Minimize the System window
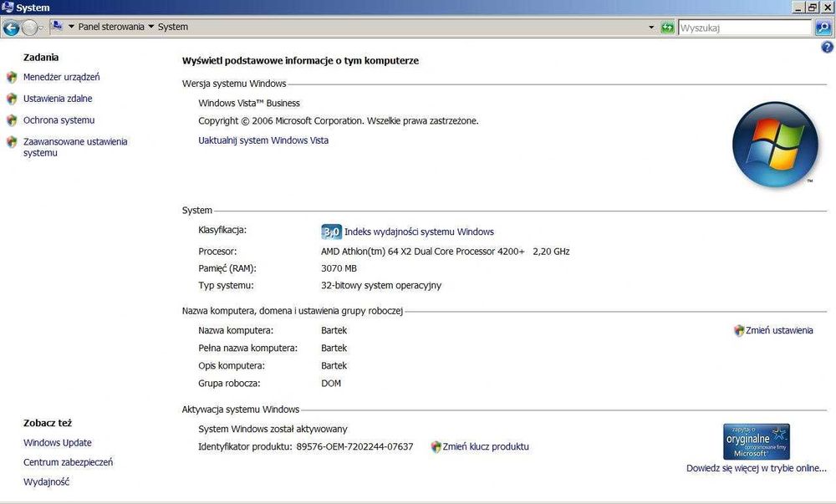 pos(798,8)
